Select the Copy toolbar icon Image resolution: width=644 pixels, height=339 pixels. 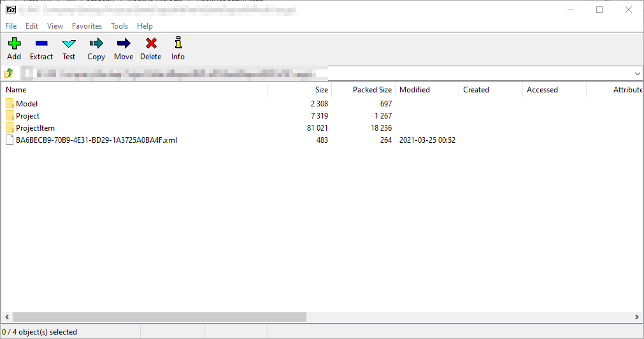[x=96, y=44]
